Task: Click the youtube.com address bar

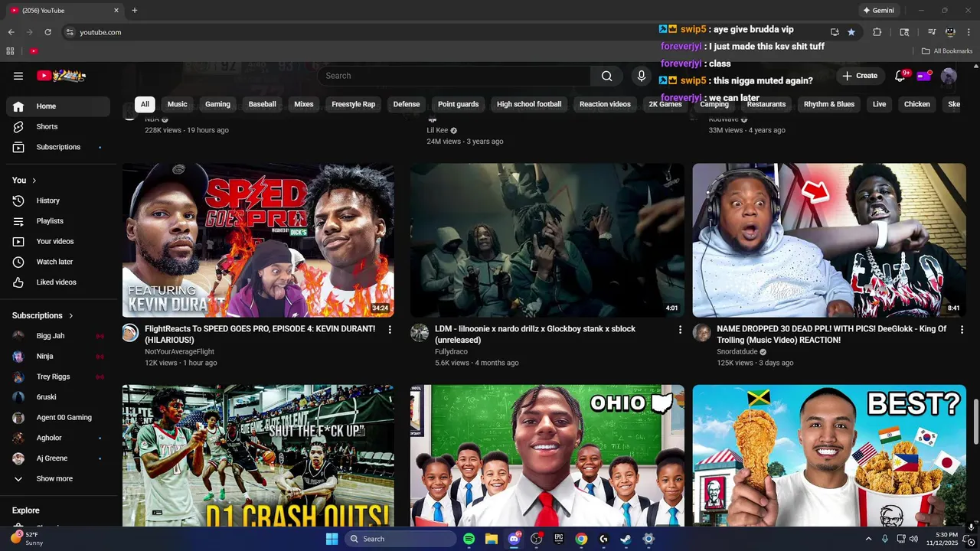Action: 444,32
